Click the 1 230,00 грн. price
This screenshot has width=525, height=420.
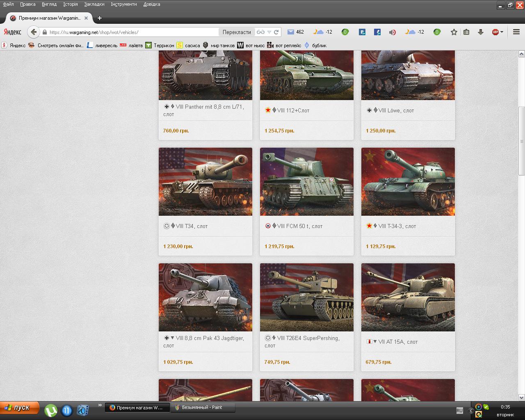point(178,247)
